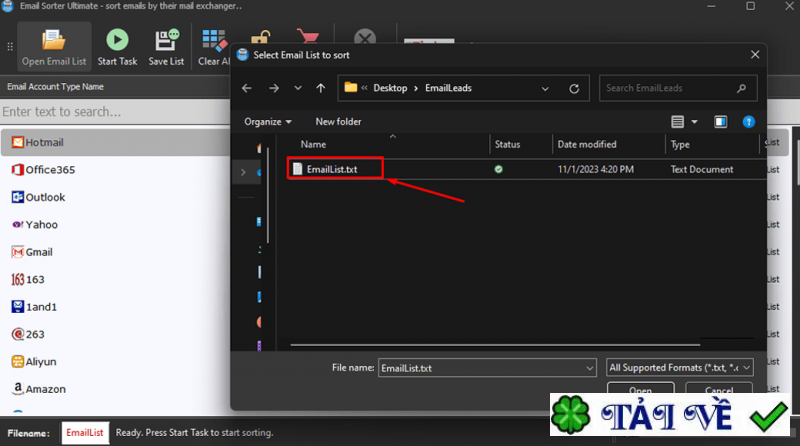The width and height of the screenshot is (800, 446).
Task: Click the Outlook logo icon
Action: click(17, 197)
